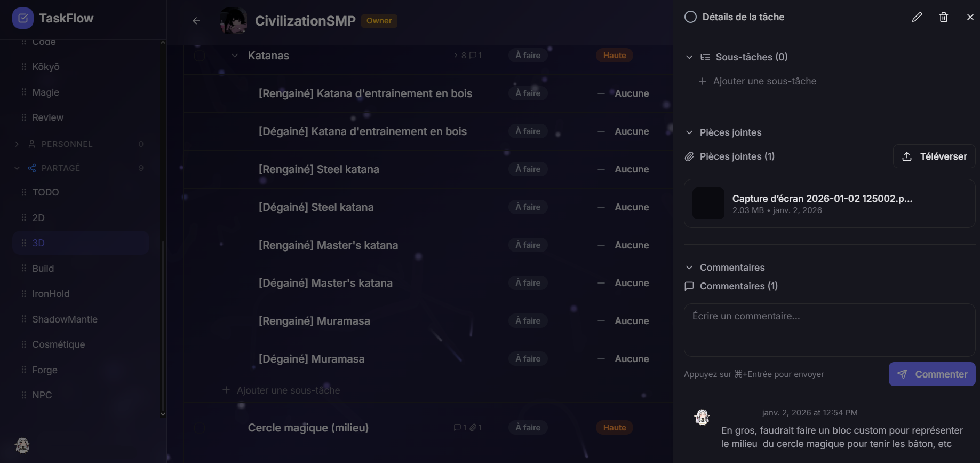This screenshot has width=980, height=463.
Task: Go back using the left arrow
Action: pyautogui.click(x=196, y=21)
